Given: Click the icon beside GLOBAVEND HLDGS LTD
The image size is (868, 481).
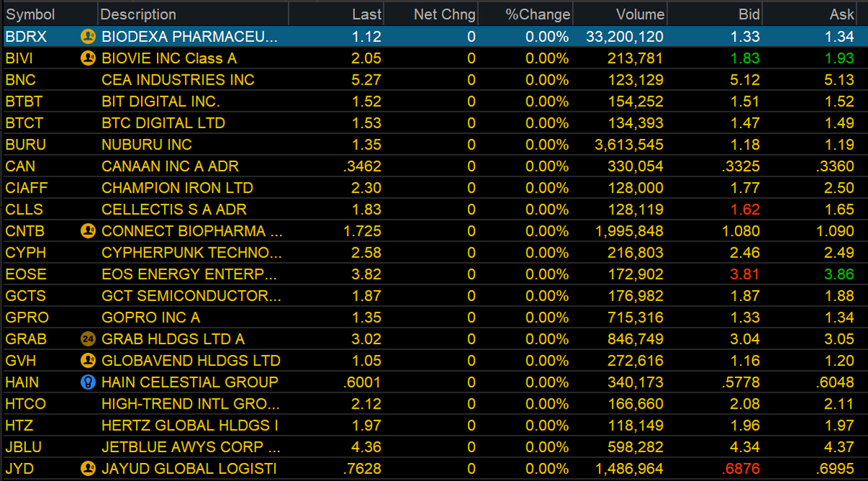Looking at the screenshot, I should pos(88,360).
